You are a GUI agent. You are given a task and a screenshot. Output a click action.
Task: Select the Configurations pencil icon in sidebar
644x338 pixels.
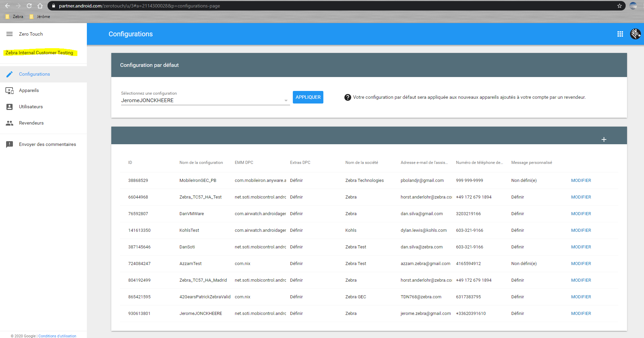click(x=10, y=74)
